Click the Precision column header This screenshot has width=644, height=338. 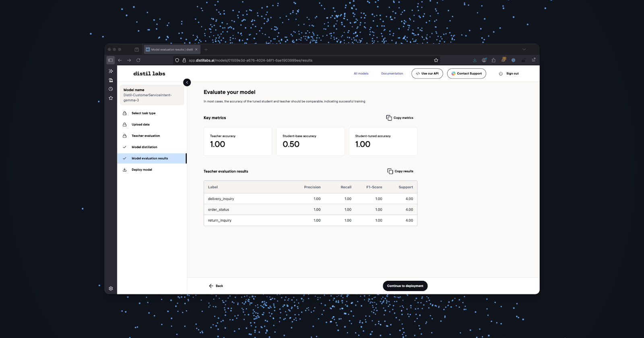point(312,187)
